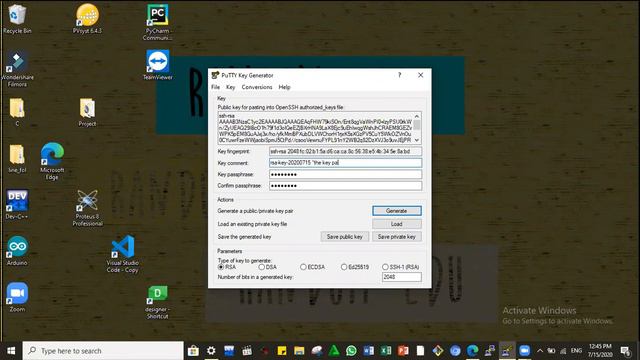Click the Generate button
Screen dimensions: 640x360
[397, 211]
